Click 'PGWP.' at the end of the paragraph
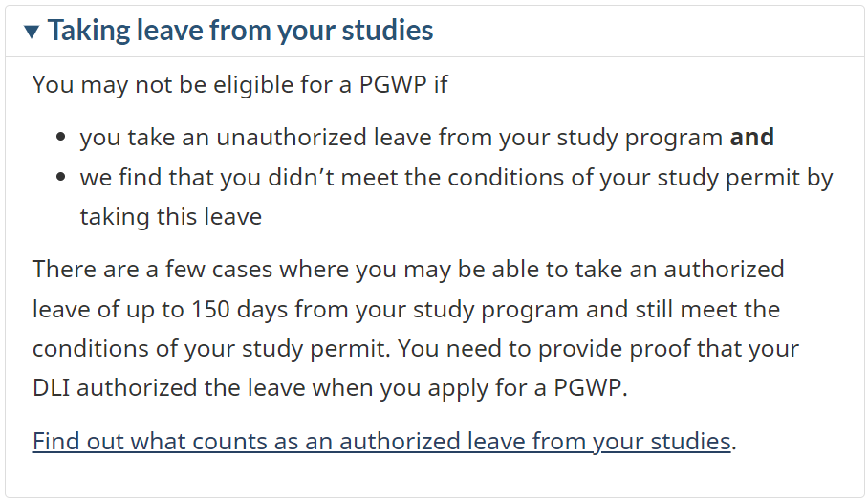 [x=591, y=387]
